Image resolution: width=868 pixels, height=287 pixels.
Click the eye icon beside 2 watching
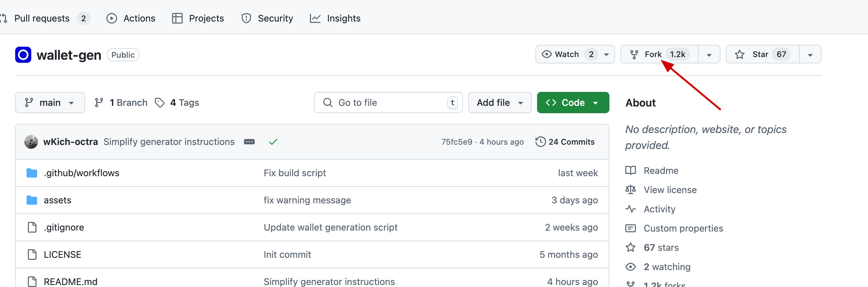(631, 267)
